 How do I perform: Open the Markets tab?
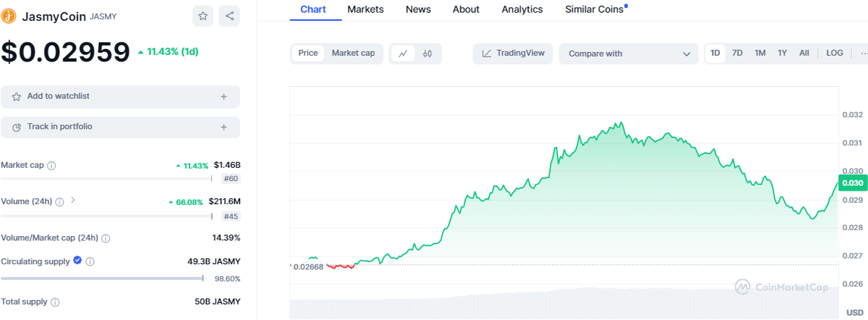click(x=366, y=10)
